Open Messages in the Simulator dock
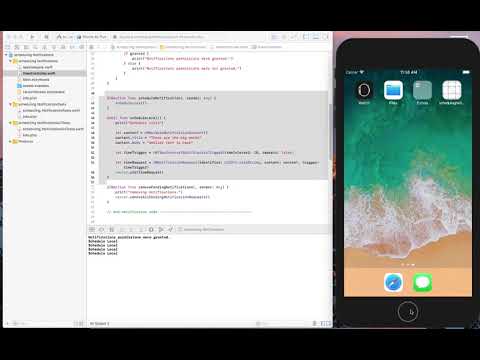The image size is (480, 360). point(423,282)
